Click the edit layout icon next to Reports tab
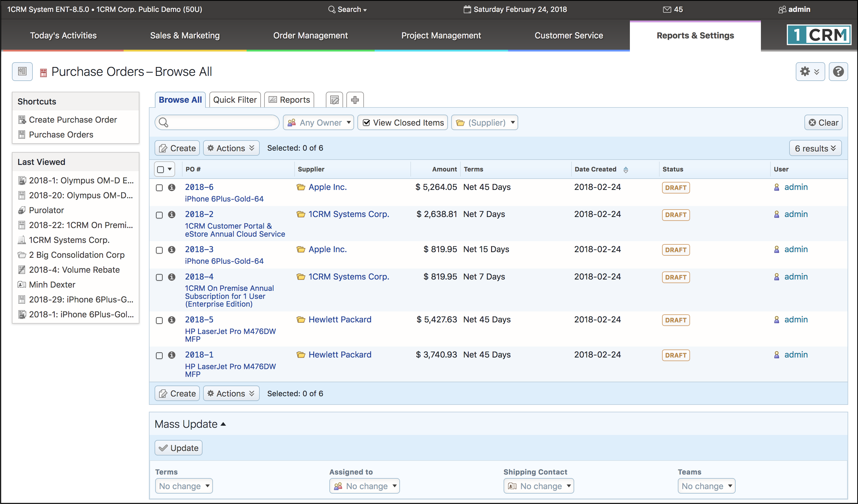Screen dimensions: 858x504 334,100
